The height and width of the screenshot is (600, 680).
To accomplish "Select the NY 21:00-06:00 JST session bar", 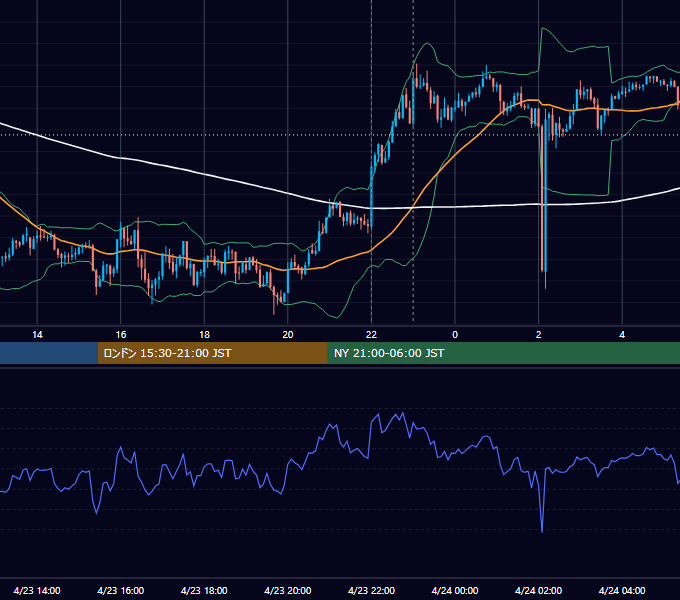I will [503, 353].
